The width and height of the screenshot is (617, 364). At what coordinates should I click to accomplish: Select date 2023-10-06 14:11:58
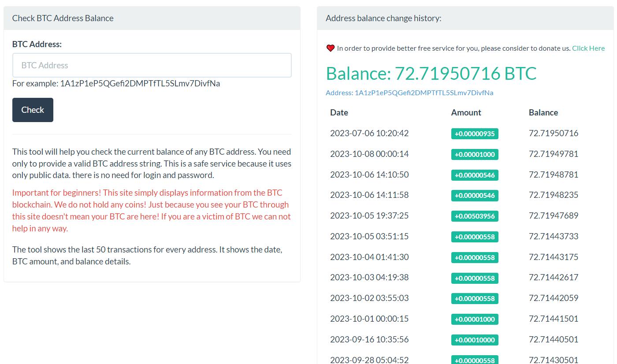(369, 195)
